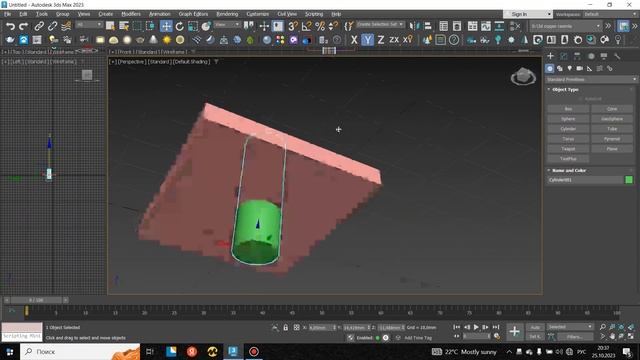640x360 pixels.
Task: Open the Mirror tool in main toolbar
Action: [414, 26]
